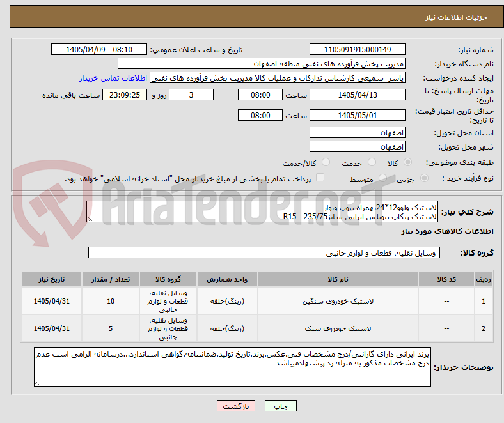Viewport: 504px width, 423px height.
Task: Click the price validity date 1405/05/01
Action: pyautogui.click(x=357, y=115)
